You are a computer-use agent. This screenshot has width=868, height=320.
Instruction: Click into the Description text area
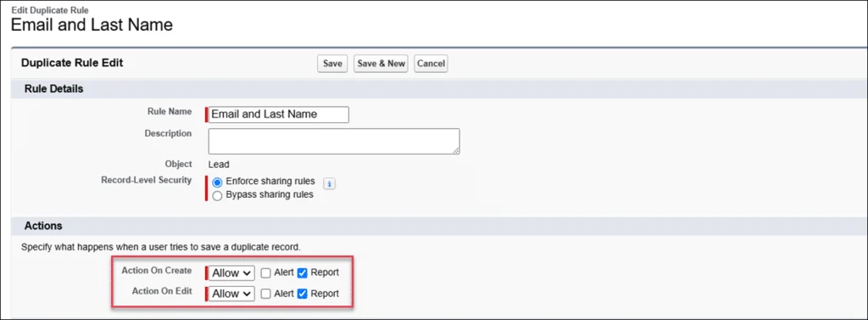[334, 142]
